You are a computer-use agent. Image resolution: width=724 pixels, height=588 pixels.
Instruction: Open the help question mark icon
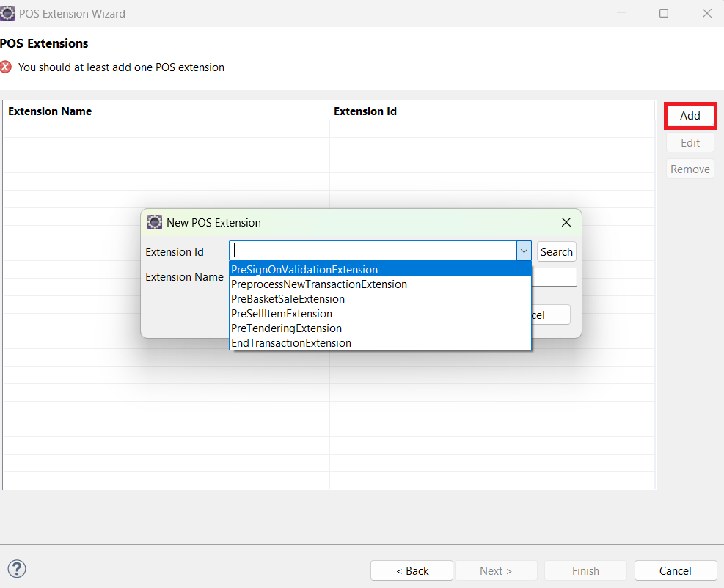16,568
